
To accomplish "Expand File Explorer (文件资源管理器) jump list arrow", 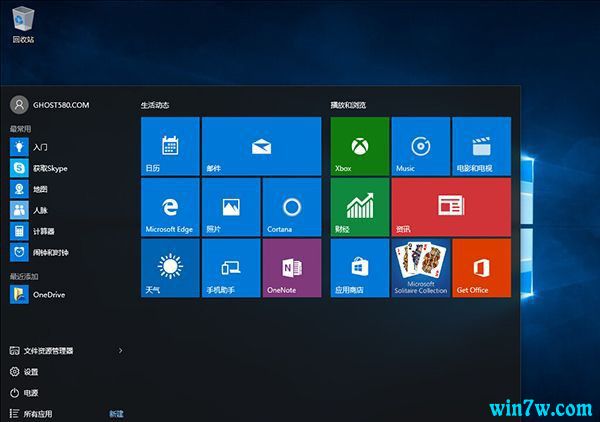I will (121, 350).
